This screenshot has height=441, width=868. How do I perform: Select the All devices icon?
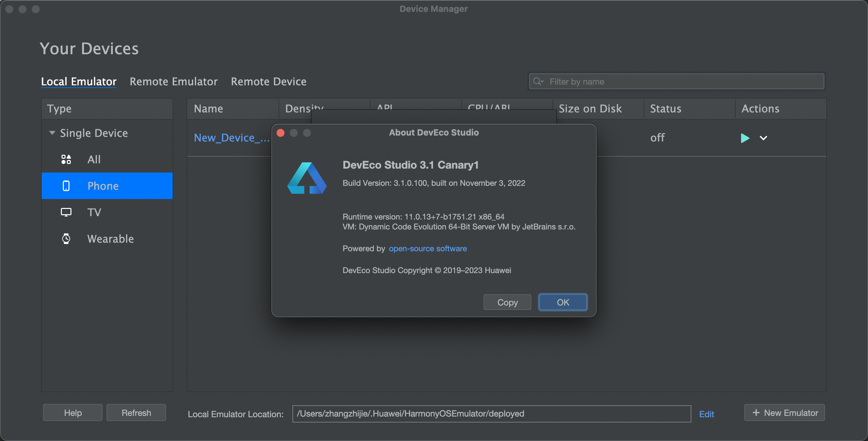point(66,159)
